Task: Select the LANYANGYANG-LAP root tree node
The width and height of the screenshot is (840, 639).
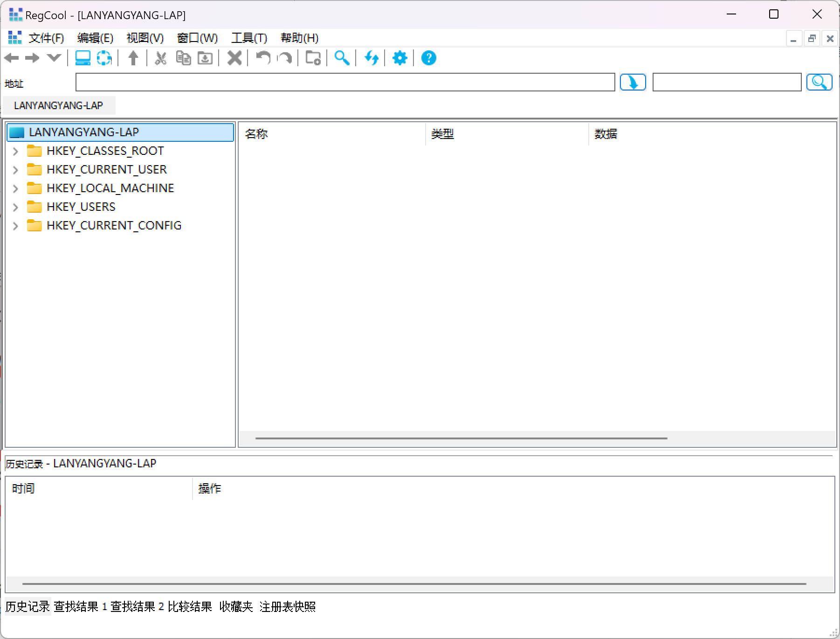Action: coord(120,132)
